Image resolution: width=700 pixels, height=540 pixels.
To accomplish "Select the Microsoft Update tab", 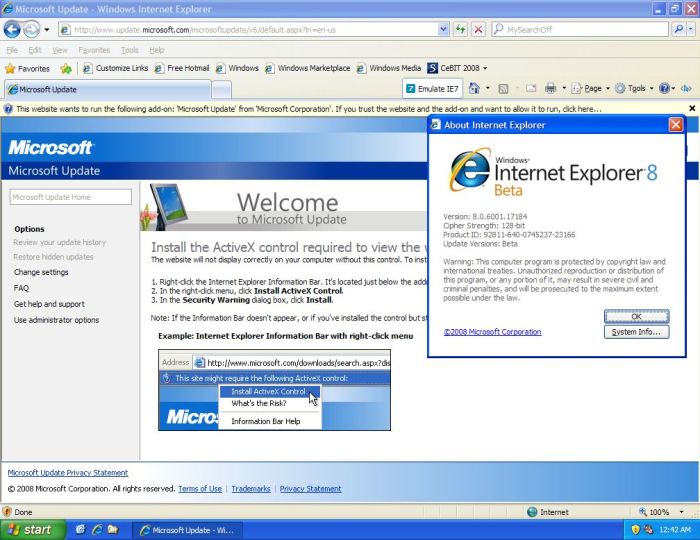I will (x=107, y=89).
